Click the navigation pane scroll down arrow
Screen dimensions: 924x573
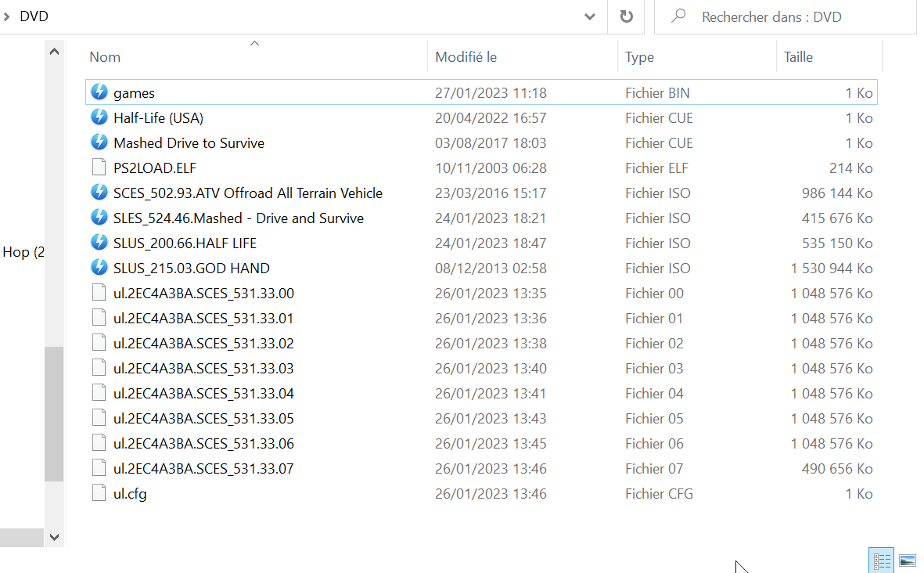(54, 537)
